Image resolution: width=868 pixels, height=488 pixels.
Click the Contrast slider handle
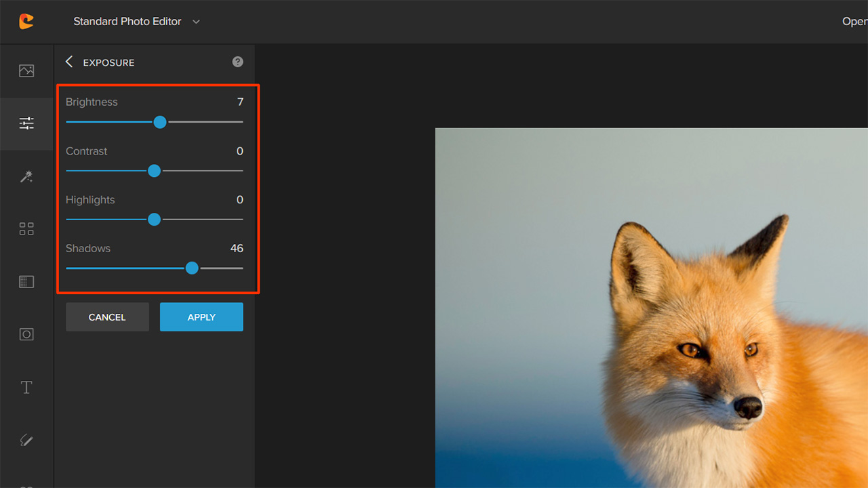tap(154, 171)
